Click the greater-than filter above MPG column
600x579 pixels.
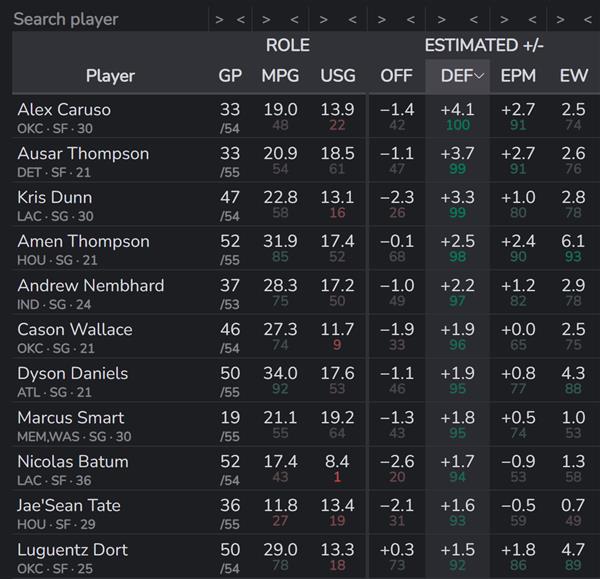click(266, 19)
